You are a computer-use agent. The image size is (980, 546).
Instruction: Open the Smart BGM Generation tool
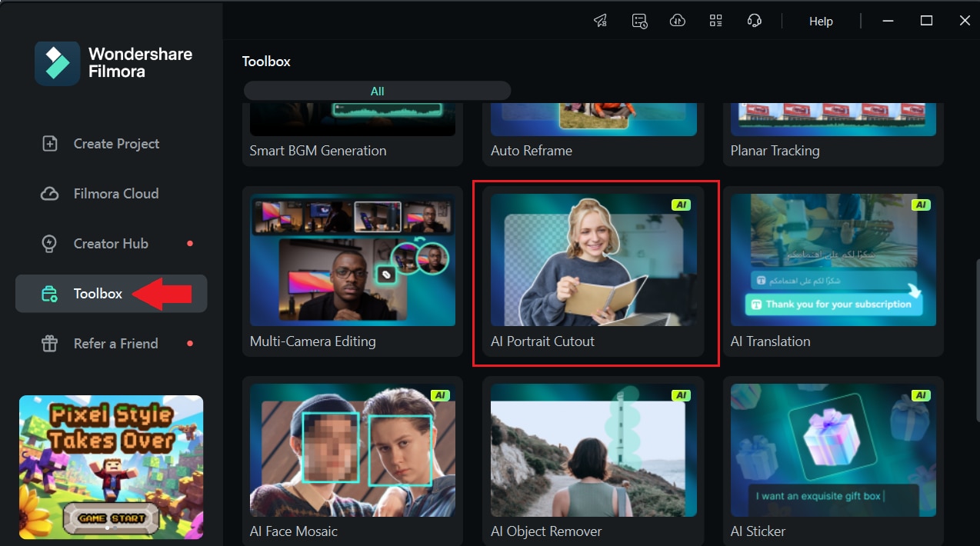pos(352,134)
